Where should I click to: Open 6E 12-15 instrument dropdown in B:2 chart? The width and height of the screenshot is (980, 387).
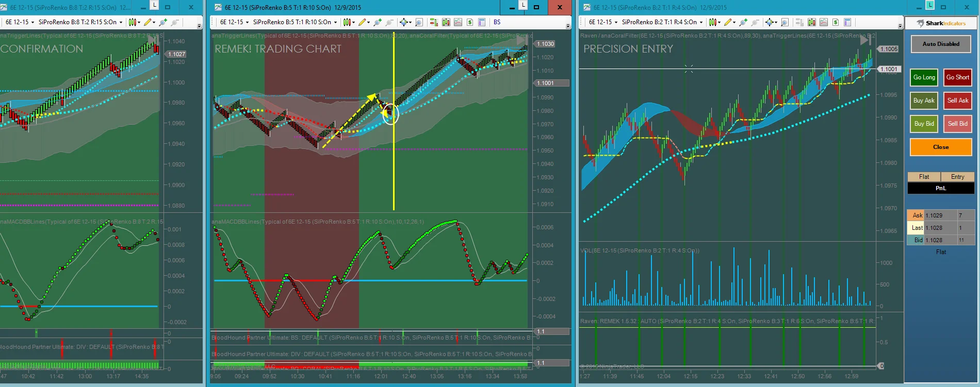pyautogui.click(x=603, y=22)
